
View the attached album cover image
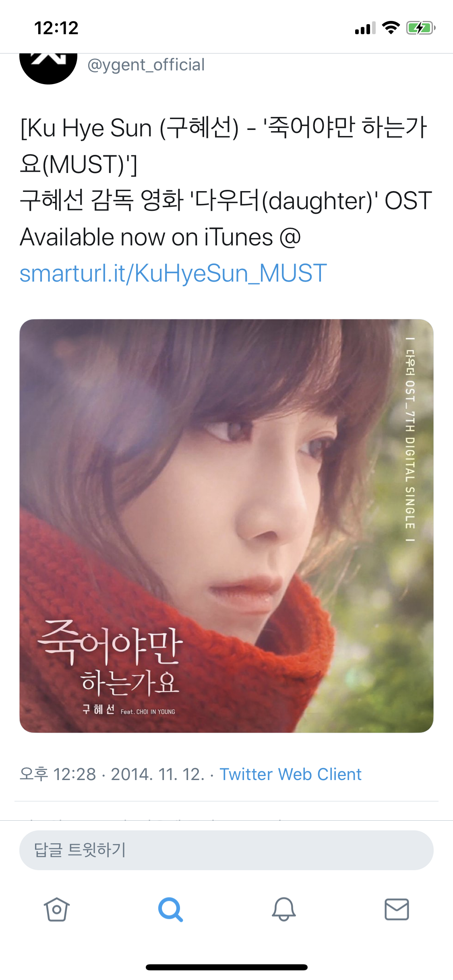tap(226, 526)
